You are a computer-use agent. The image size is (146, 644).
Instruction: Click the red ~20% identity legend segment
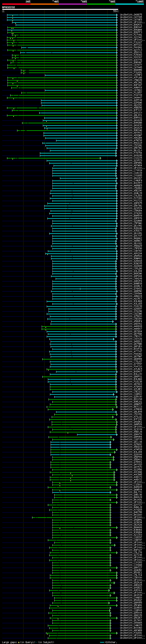pos(16,4)
